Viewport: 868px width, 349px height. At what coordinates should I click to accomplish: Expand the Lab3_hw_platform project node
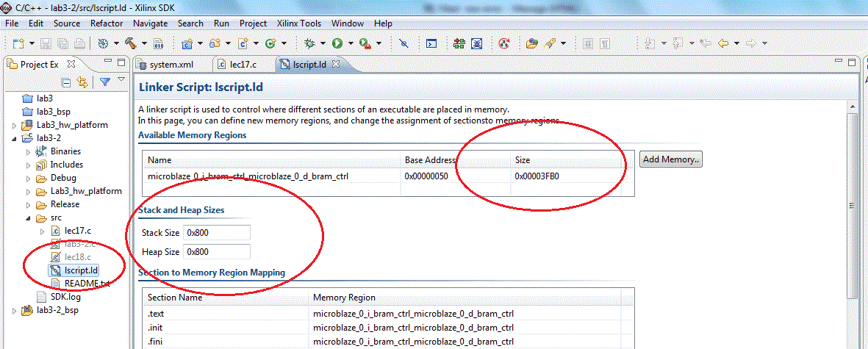(15, 125)
